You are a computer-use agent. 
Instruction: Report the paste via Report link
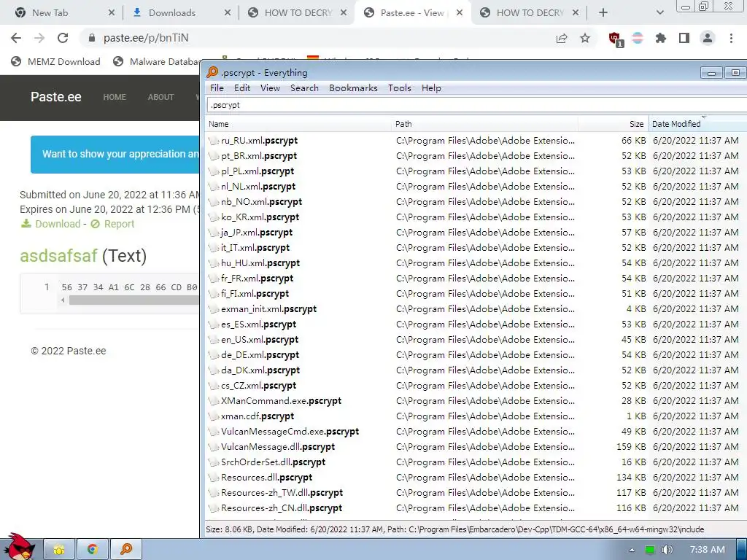point(113,224)
